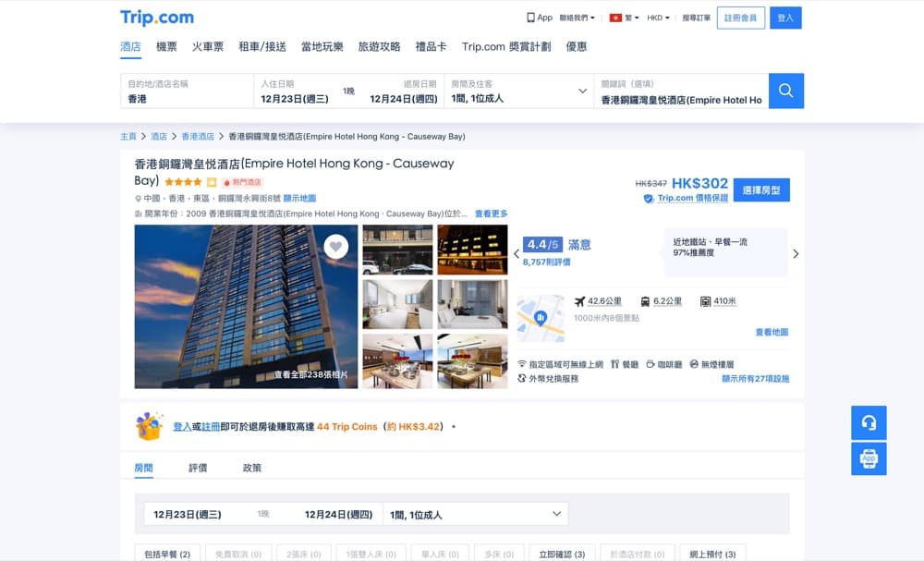Open lower check-out date 12月24日(週四)
The height and width of the screenshot is (561, 924).
pyautogui.click(x=338, y=515)
